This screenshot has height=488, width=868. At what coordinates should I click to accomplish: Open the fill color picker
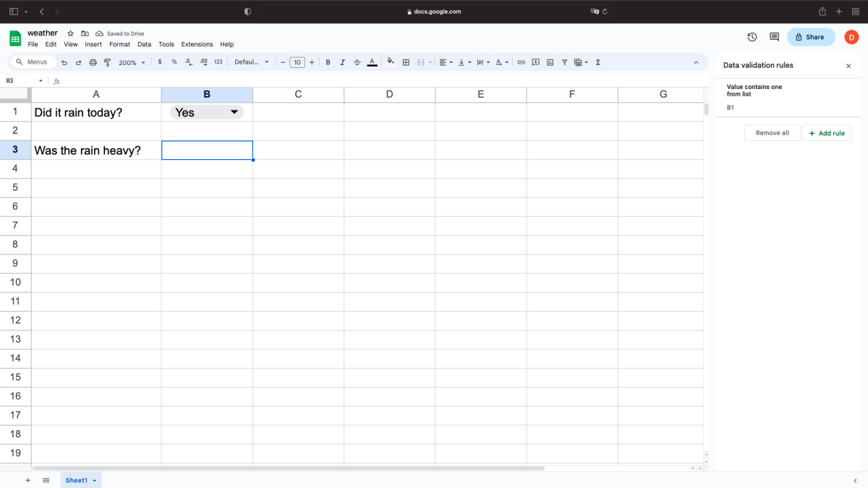click(391, 62)
